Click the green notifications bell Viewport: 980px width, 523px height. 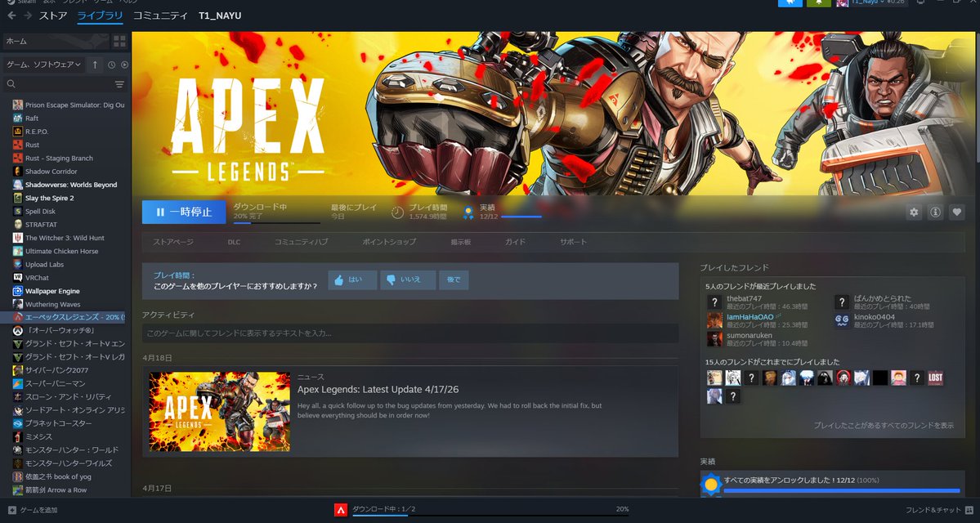click(819, 2)
